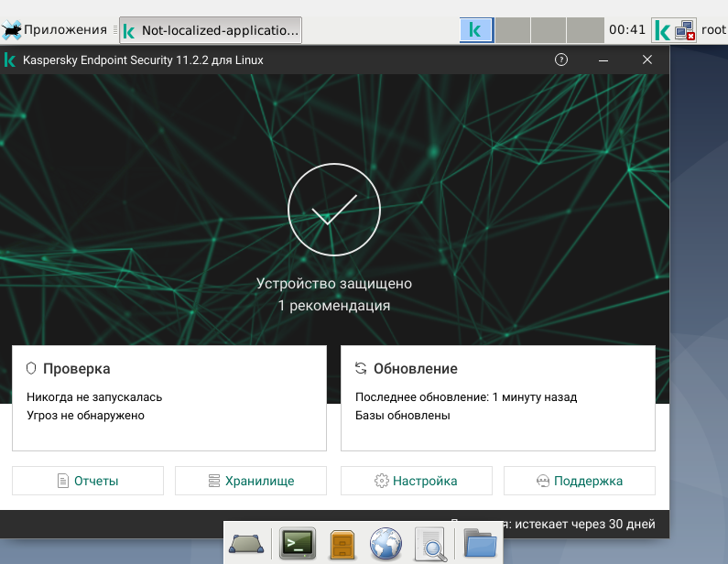Select Not-localized-application taskbar window button
The image size is (728, 564).
pyautogui.click(x=211, y=30)
